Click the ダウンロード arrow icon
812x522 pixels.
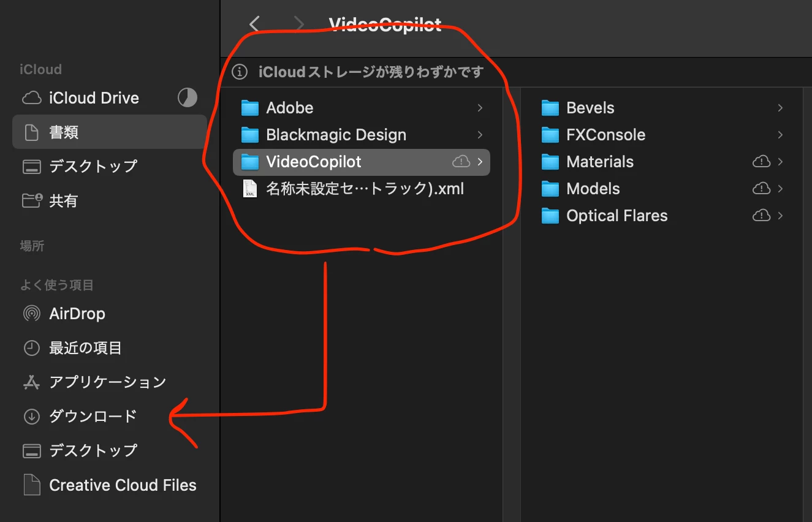click(31, 417)
